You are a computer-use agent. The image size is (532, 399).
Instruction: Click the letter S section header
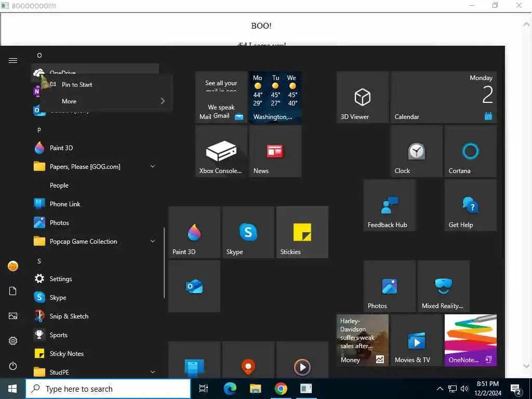tap(39, 261)
